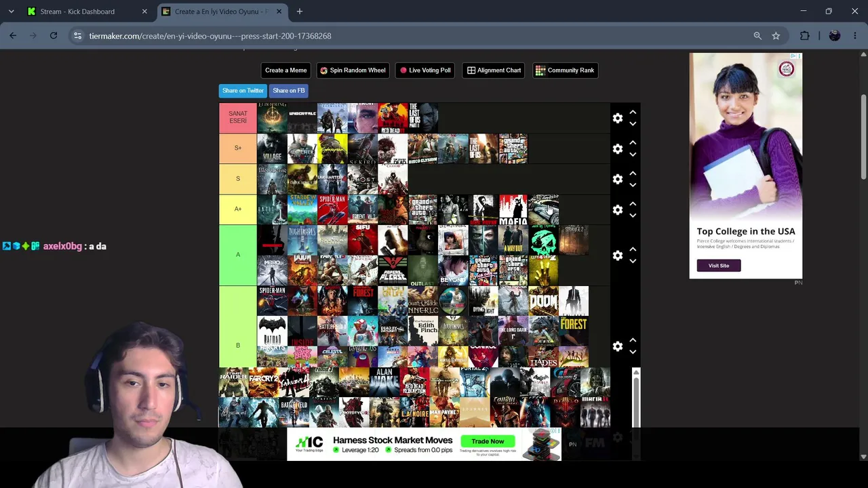The height and width of the screenshot is (488, 868).
Task: Click the tiermaker.com address bar URL
Action: point(210,36)
